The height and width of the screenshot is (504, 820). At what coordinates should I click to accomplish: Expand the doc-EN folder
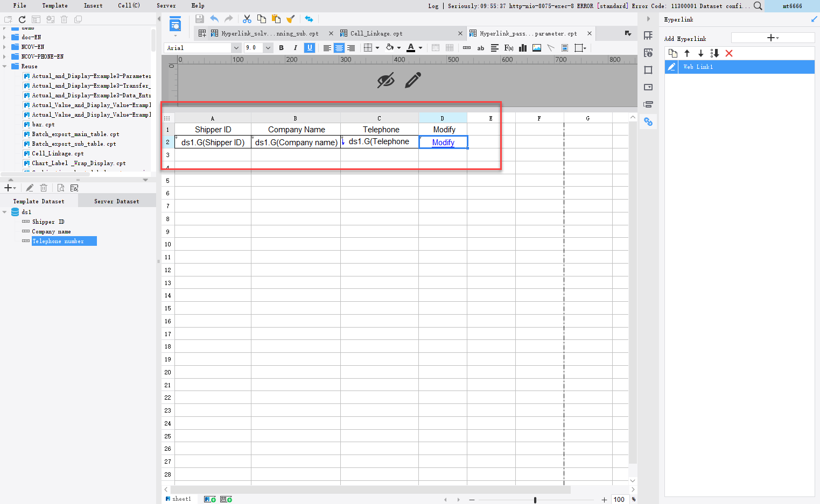coord(4,37)
